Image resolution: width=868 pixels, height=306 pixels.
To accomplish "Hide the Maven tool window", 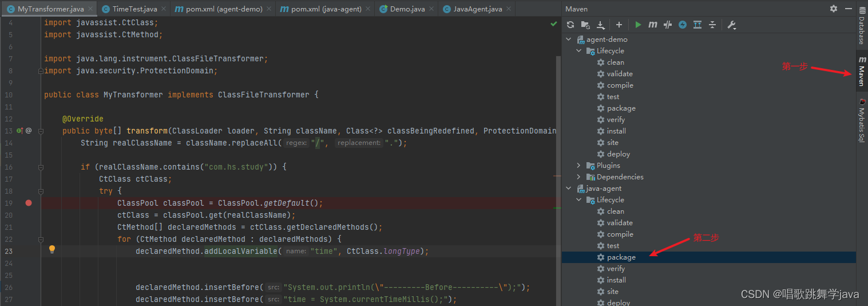I will 848,9.
